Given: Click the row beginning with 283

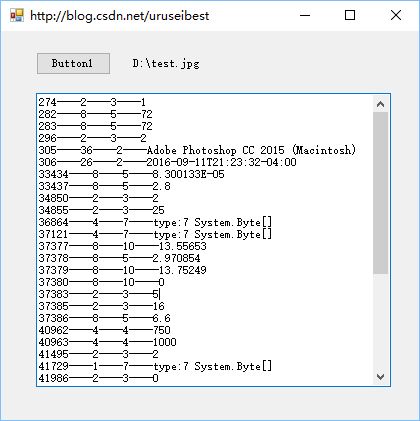Looking at the screenshot, I should (x=95, y=126).
